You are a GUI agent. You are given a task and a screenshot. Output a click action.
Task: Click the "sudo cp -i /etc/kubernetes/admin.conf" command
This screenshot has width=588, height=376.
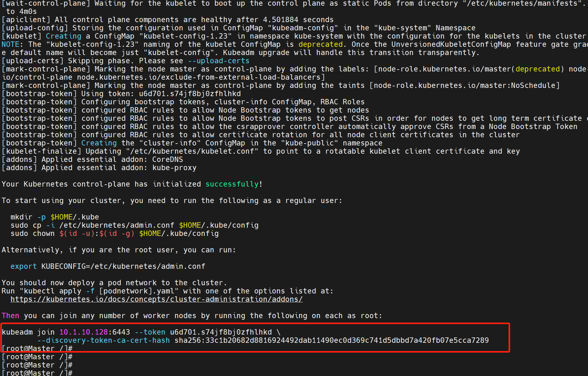[92, 225]
